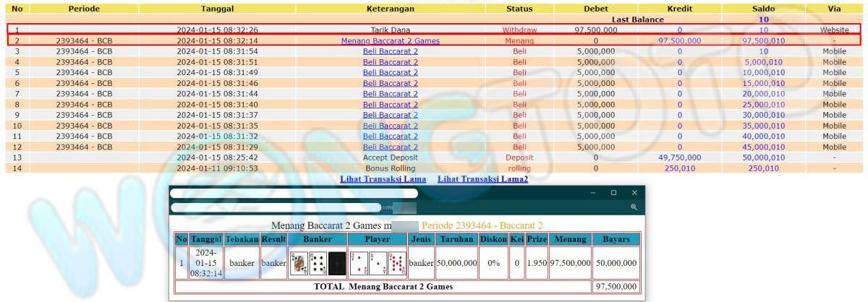Open Beli Baccarat 2 link in row 12
Screen dimensions: 868x302
(x=390, y=147)
